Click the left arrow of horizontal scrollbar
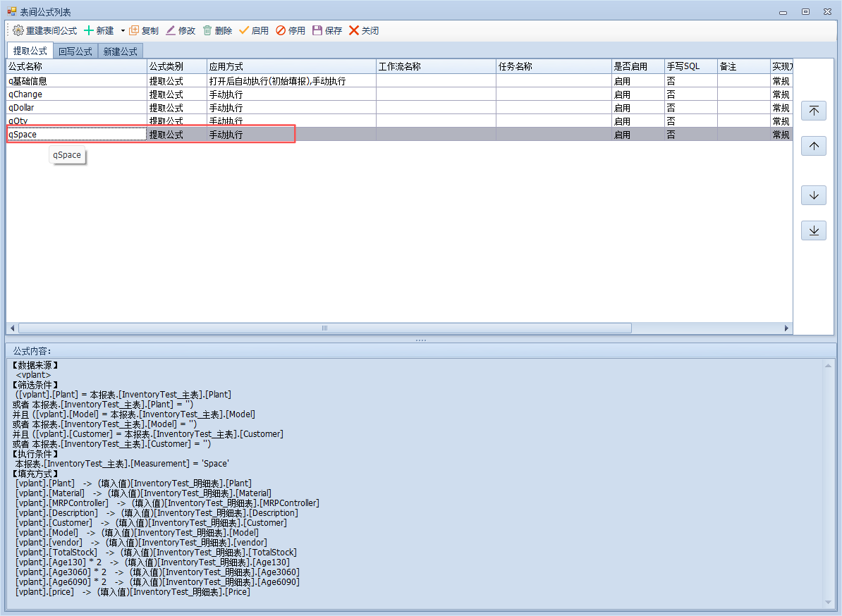 point(13,328)
